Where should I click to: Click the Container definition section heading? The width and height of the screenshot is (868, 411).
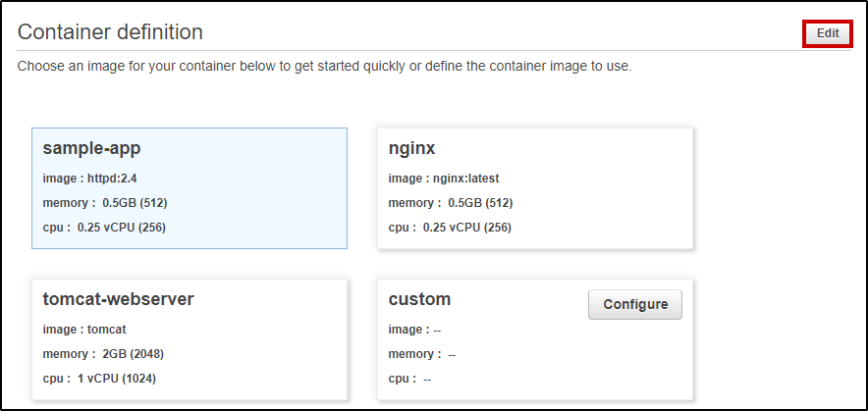pyautogui.click(x=110, y=31)
